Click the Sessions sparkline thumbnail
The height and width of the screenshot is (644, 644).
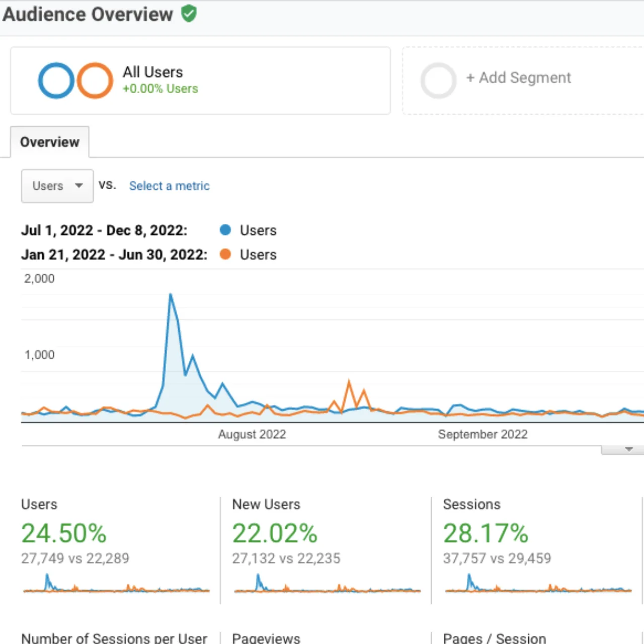(538, 584)
